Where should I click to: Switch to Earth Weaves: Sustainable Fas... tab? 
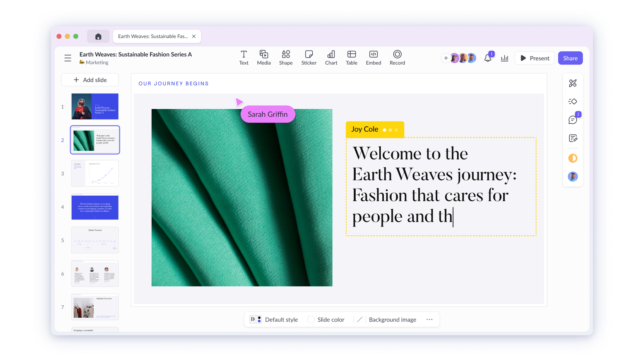coord(157,36)
